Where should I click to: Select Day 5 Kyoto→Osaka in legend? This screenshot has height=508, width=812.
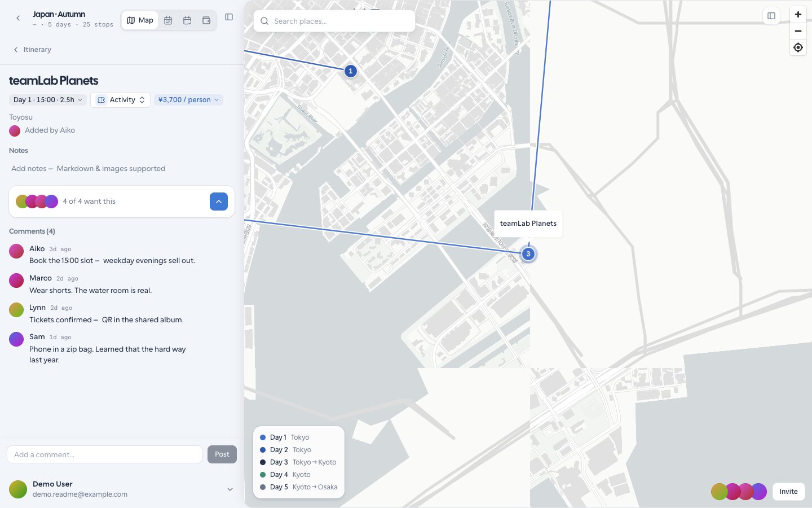click(x=299, y=487)
